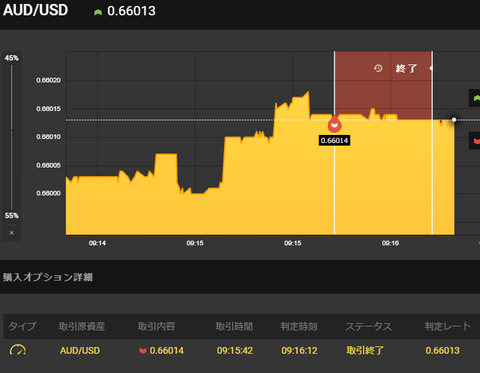The height and width of the screenshot is (373, 480).
Task: Click the green up arrow beside chart
Action: 476,98
